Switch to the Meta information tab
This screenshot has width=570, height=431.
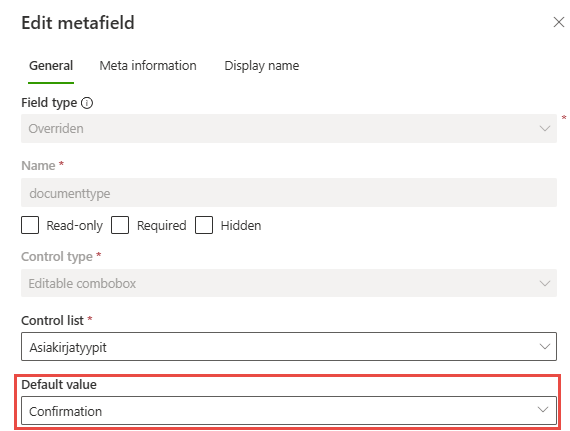148,66
